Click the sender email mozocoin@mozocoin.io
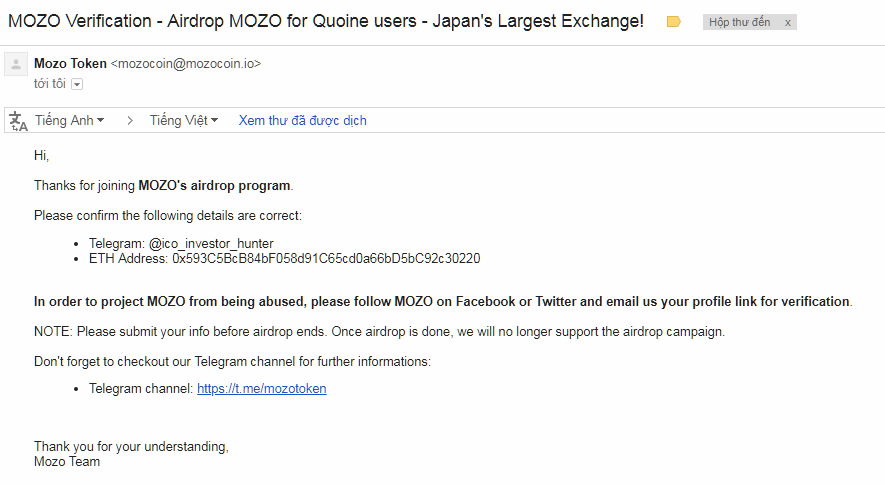This screenshot has height=485, width=885. (185, 64)
